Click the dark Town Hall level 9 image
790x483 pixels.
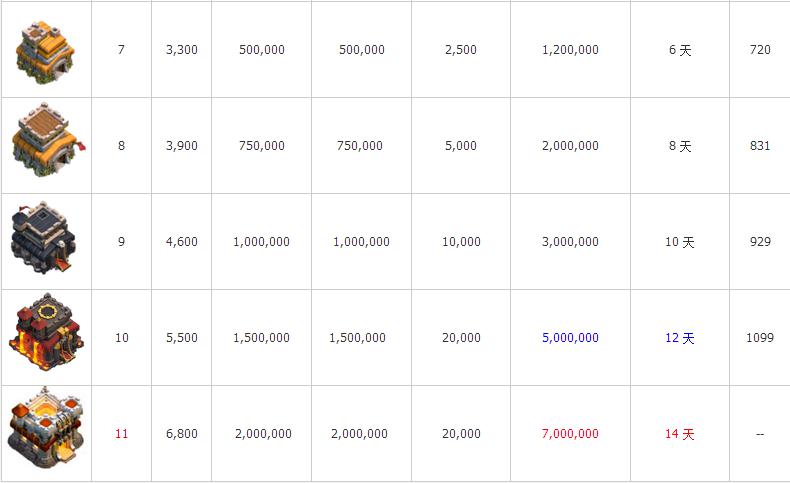tap(44, 238)
